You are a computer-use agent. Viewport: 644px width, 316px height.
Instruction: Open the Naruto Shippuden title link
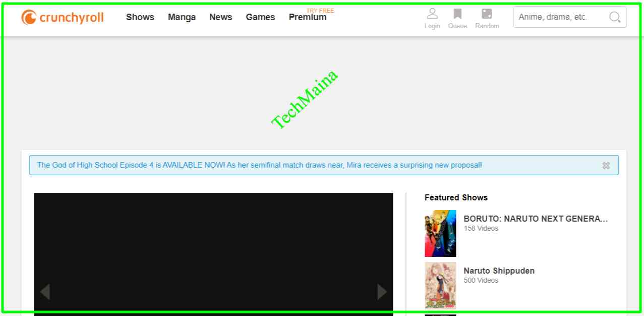pos(499,271)
